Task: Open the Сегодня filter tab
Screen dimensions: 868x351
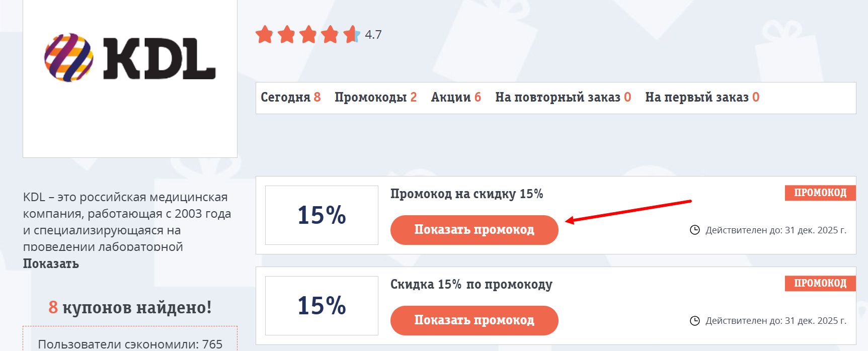Action: pos(290,98)
